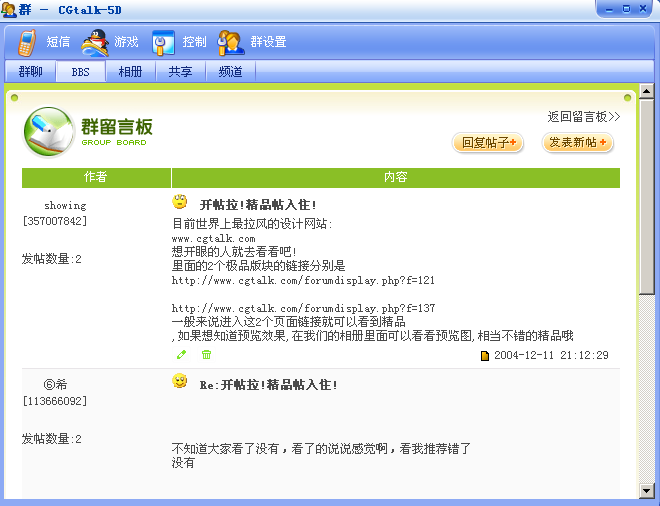The width and height of the screenshot is (660, 506).
Task: Click the 控制 toolbar label
Action: point(194,42)
